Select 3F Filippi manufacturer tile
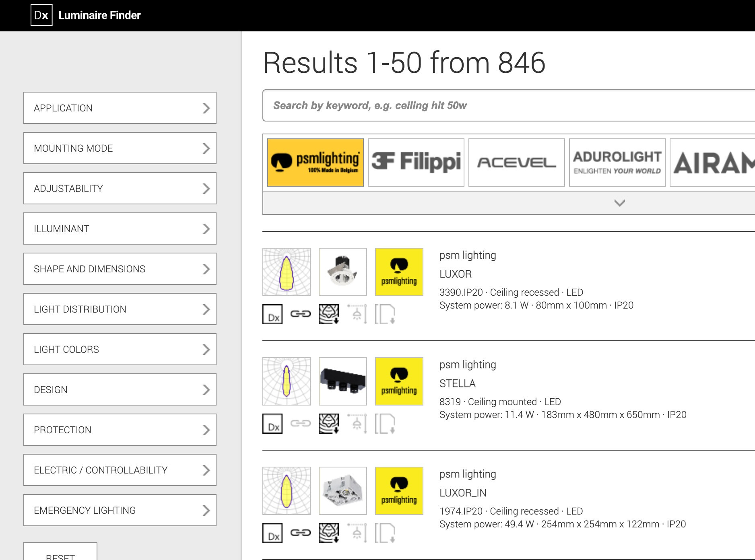 [416, 163]
